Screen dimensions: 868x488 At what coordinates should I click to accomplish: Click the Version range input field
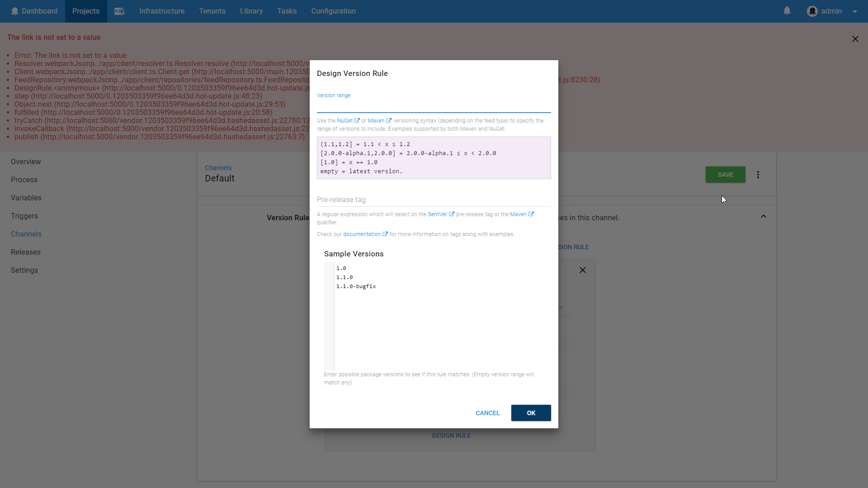tap(434, 106)
